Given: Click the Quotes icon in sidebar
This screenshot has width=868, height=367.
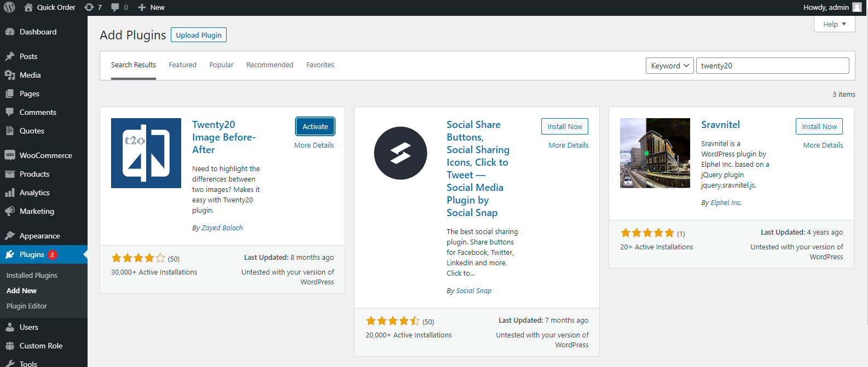Looking at the screenshot, I should [10, 131].
